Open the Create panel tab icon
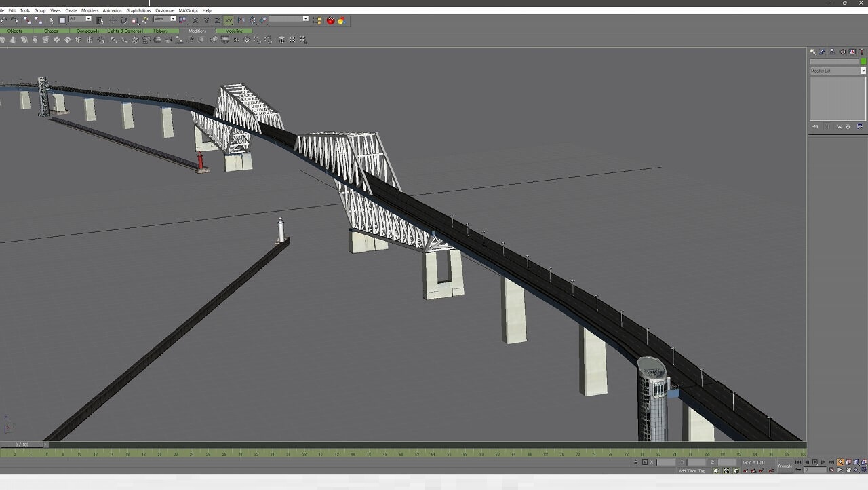The height and width of the screenshot is (490, 868). pos(813,52)
